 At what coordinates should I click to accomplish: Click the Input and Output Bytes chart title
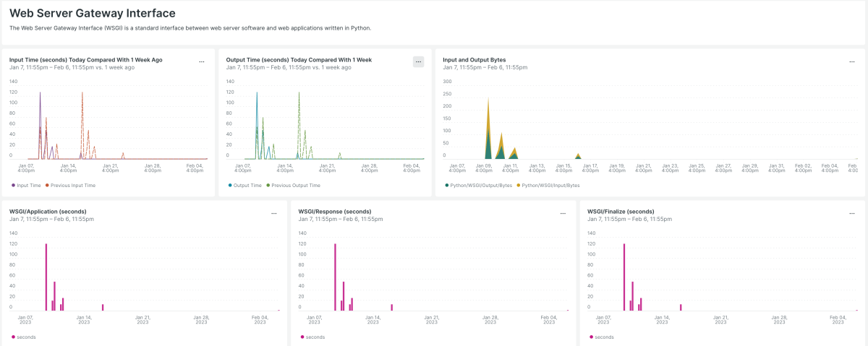474,59
